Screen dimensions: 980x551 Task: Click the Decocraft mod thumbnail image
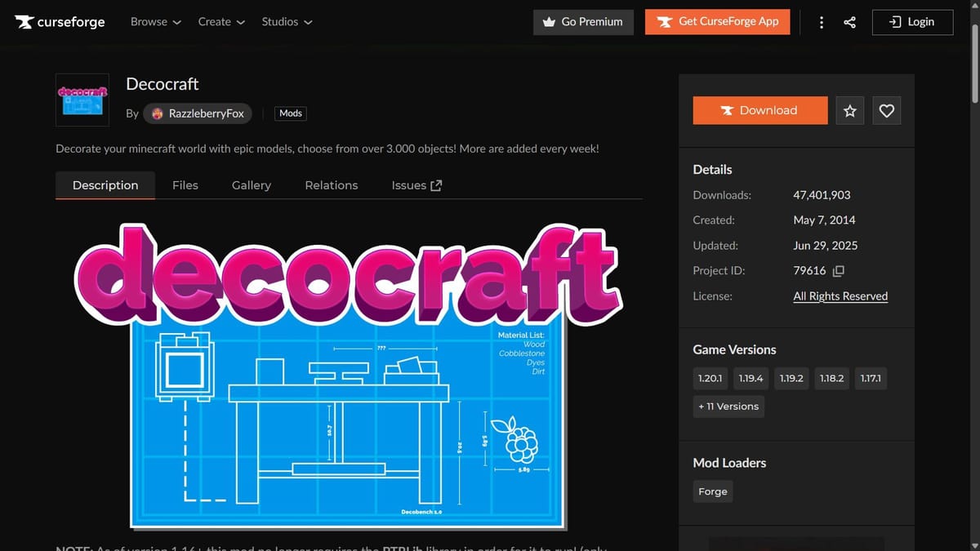tap(82, 100)
